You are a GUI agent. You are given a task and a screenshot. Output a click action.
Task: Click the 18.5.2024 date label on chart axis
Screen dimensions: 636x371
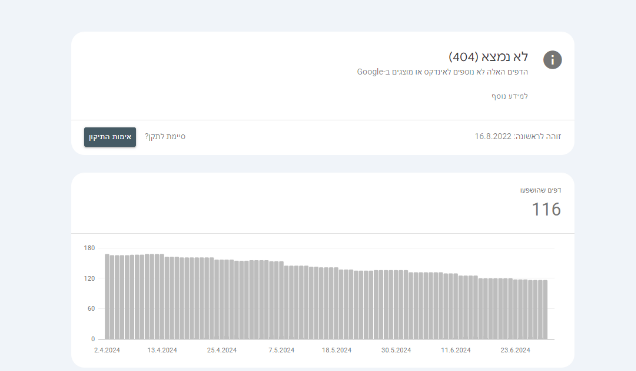(337, 350)
